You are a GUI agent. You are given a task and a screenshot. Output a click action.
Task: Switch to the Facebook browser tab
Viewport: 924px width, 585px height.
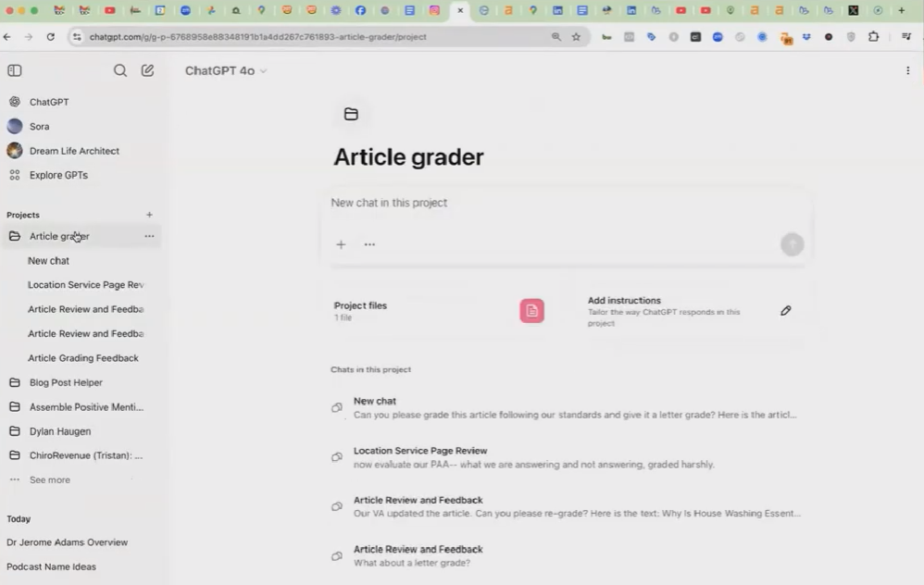(x=360, y=10)
